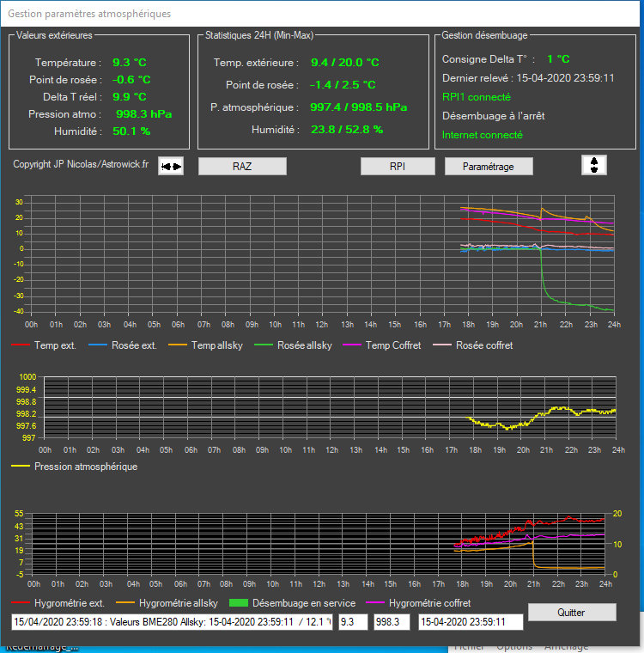Click the Valeurs extérieures group title
The image size is (644, 653).
(54, 35)
